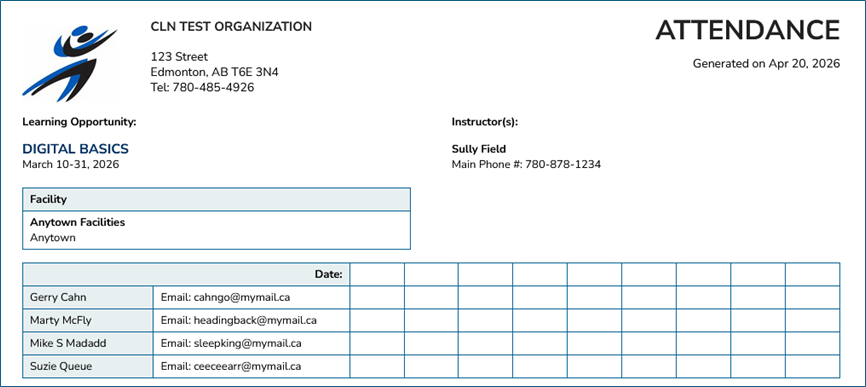
Task: Select the March 10-31, 2026 dates
Action: [70, 165]
